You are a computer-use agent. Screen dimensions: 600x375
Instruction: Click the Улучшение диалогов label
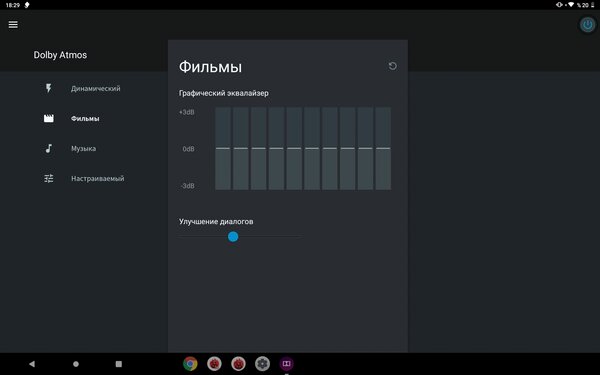pos(216,222)
